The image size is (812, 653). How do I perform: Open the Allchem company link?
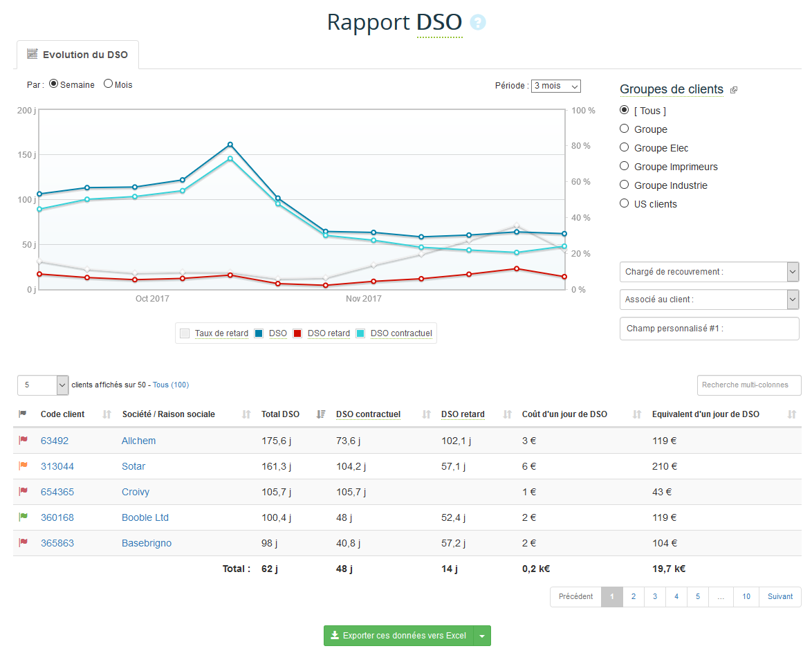click(139, 441)
